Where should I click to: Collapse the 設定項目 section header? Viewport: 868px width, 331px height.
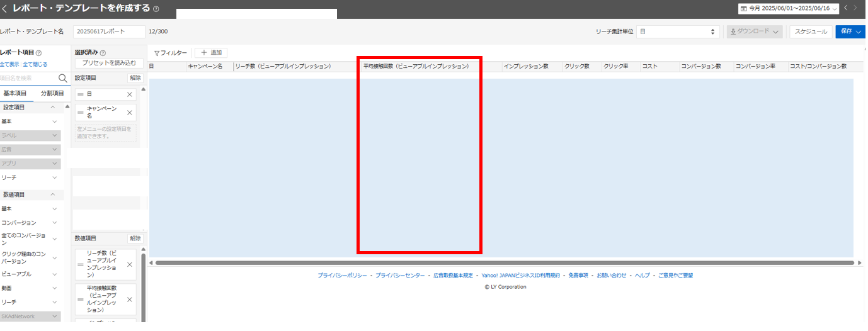(53, 108)
